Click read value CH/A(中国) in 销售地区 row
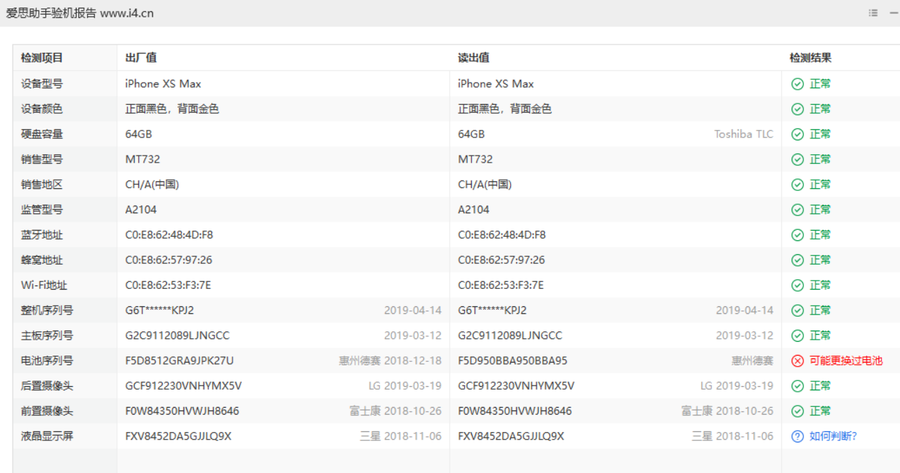The height and width of the screenshot is (473, 900). 485,184
